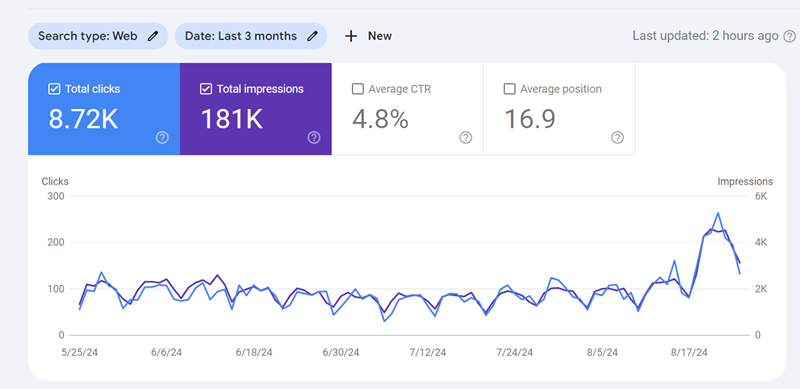This screenshot has width=800, height=389.
Task: Uncheck the Total impressions checkbox
Action: [206, 89]
